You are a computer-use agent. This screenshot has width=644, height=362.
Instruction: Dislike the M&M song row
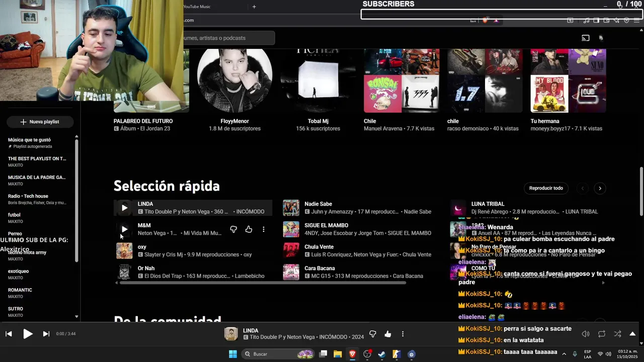click(233, 229)
